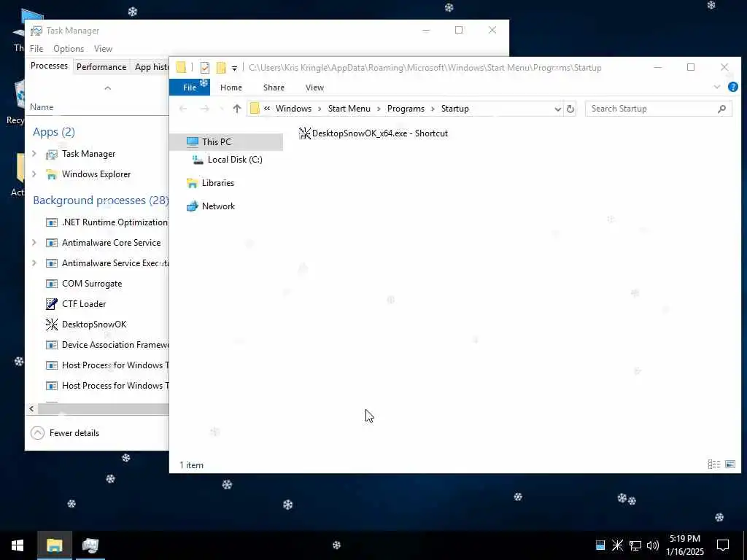Open Network in navigation pane
Screen dimensions: 747x560
click(x=217, y=206)
